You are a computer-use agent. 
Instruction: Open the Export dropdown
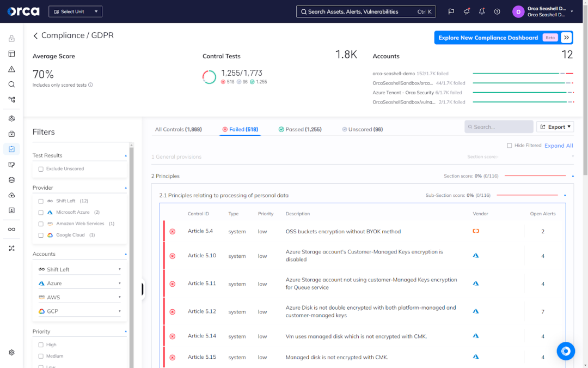tap(555, 127)
